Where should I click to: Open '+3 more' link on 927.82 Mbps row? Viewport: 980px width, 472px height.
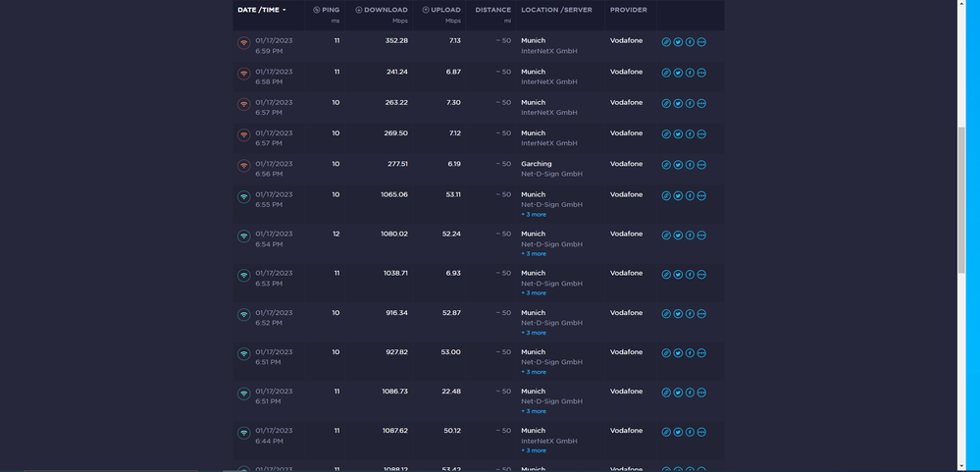pos(534,372)
